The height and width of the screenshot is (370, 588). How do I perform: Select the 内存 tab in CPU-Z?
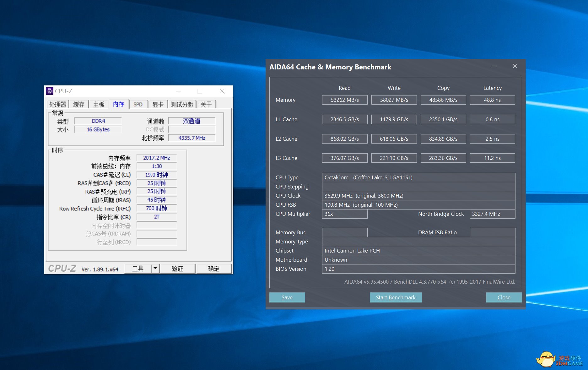(119, 104)
